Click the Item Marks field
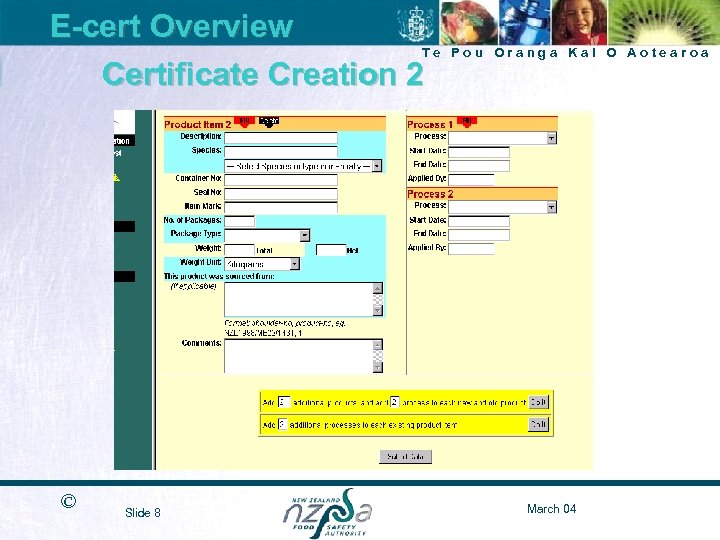This screenshot has height=540, width=720. click(x=281, y=208)
